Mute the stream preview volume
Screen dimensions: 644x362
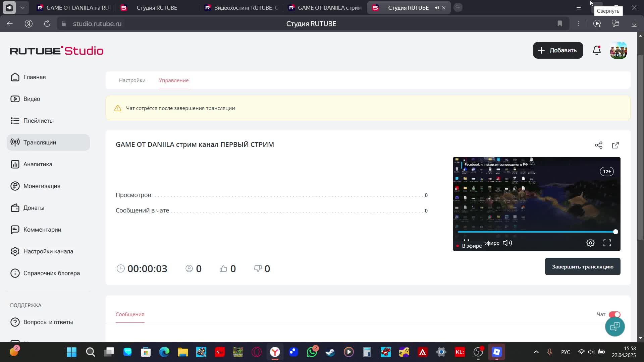click(x=507, y=243)
